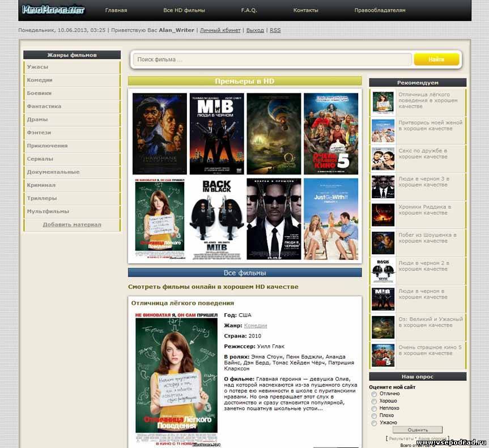Select the Ужасно poll option
Screen dimensions: 489x448
[x=374, y=423]
